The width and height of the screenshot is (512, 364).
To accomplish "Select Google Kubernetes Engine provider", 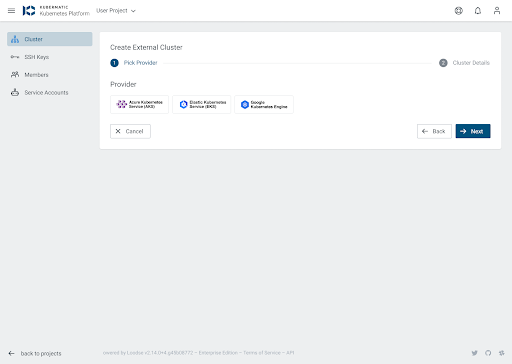I will pyautogui.click(x=264, y=104).
